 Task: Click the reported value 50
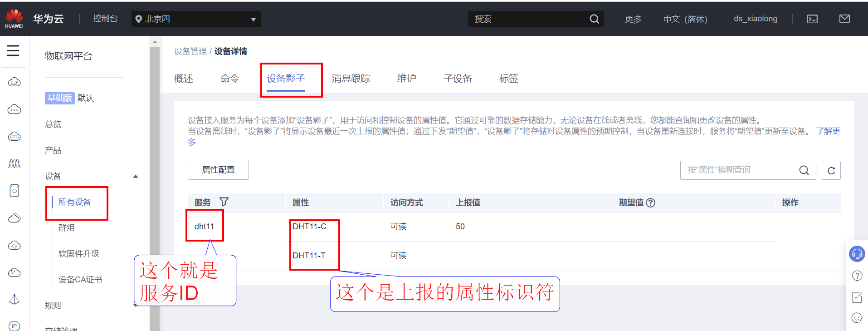tap(460, 227)
